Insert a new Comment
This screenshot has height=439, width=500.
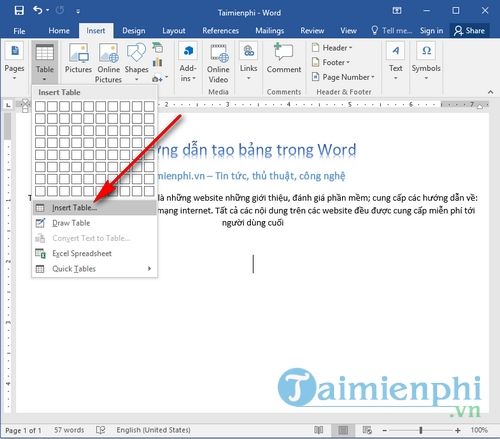(284, 59)
